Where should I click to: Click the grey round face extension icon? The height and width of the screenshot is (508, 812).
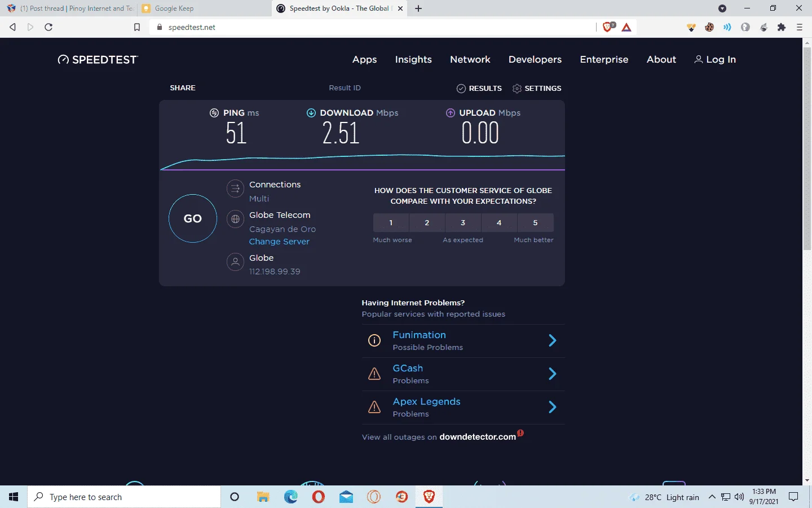pyautogui.click(x=745, y=27)
